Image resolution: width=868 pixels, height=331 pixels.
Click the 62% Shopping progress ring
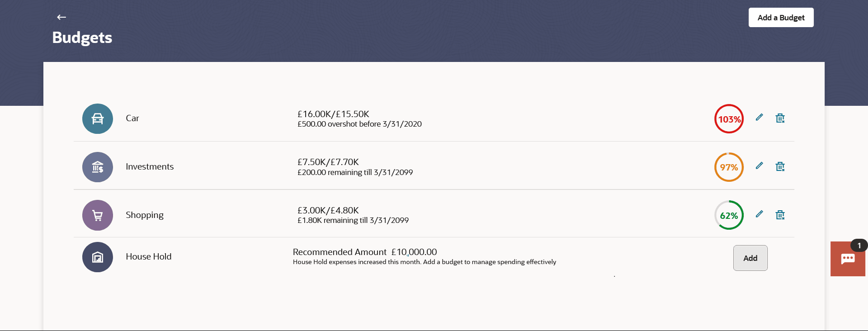click(729, 215)
